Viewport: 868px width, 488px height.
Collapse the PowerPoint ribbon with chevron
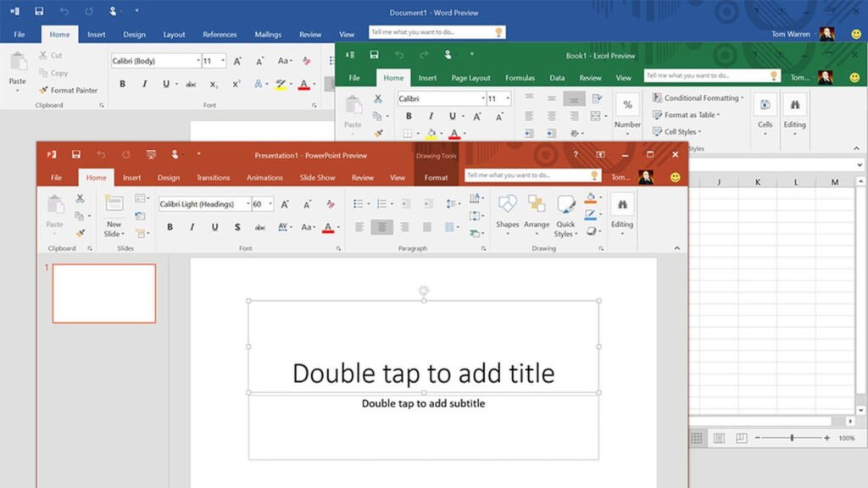tap(676, 248)
